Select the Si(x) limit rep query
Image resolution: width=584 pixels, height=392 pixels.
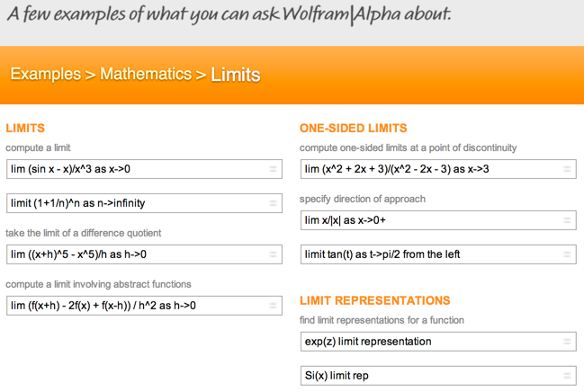point(438,376)
